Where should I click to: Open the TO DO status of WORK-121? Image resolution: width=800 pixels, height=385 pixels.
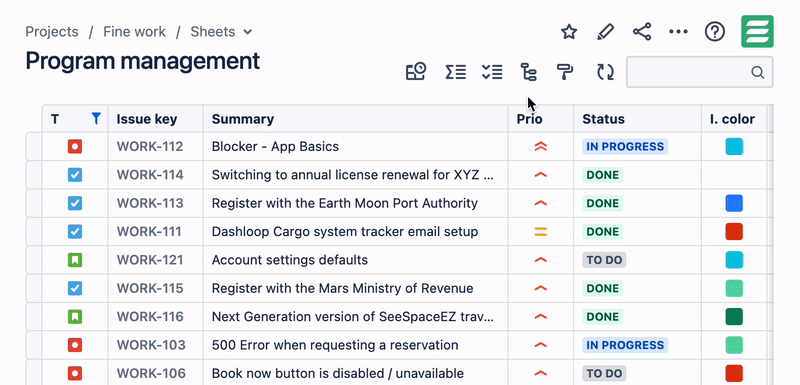pyautogui.click(x=604, y=260)
